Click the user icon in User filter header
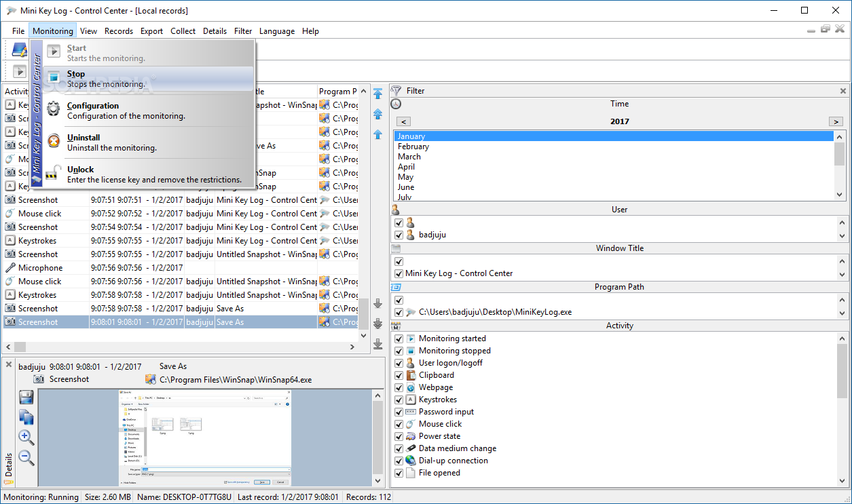 coord(396,210)
